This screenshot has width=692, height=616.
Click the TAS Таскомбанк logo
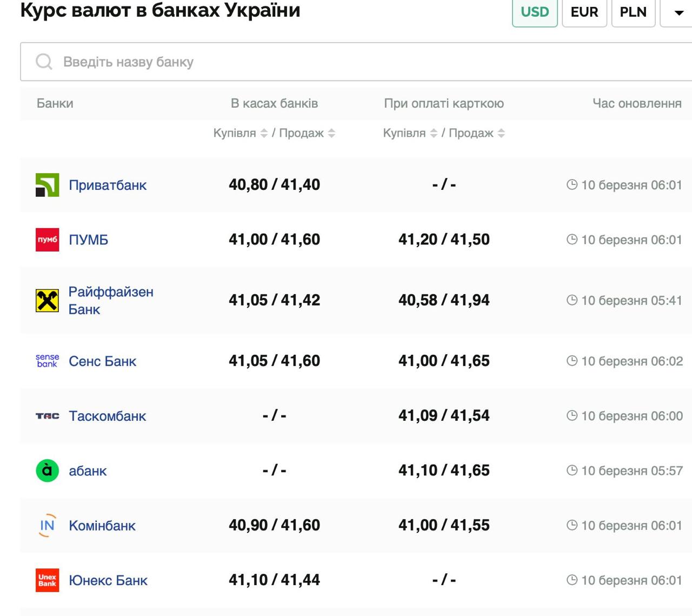point(47,416)
